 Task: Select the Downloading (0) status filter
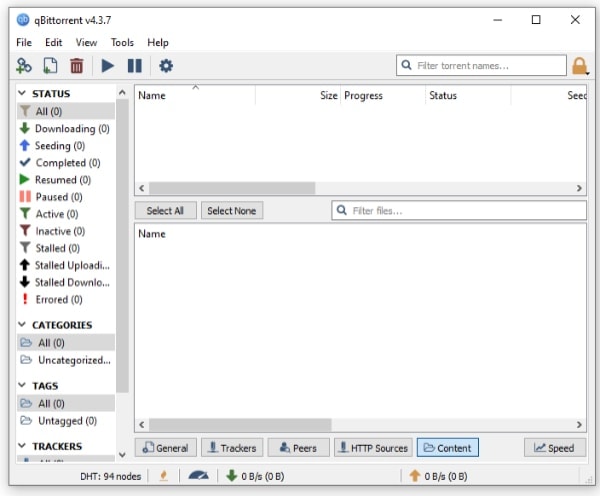65,129
